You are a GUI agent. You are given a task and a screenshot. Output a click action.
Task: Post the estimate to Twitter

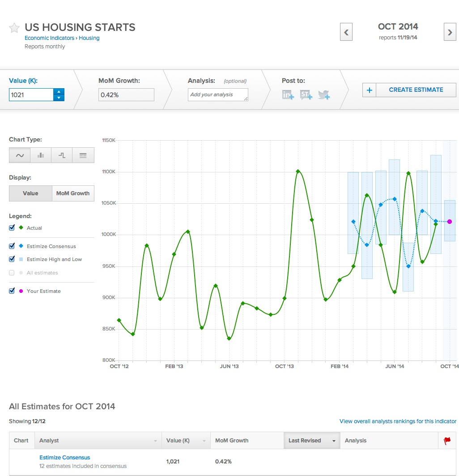(x=323, y=94)
